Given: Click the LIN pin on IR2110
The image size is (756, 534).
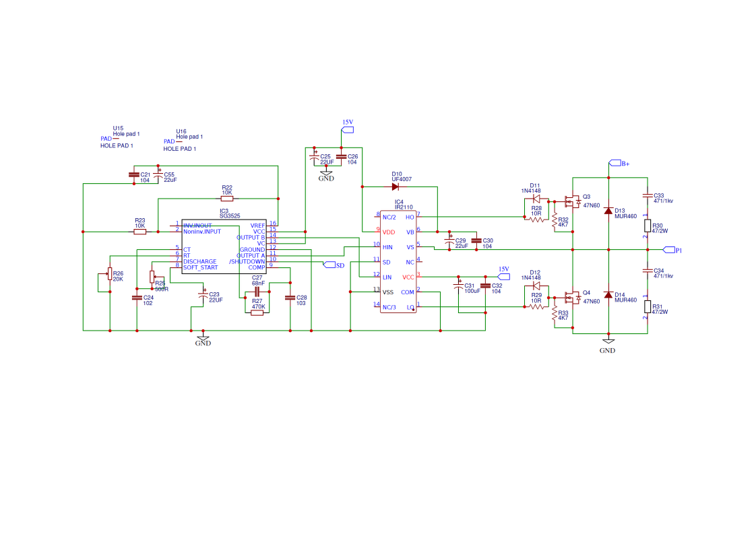Looking at the screenshot, I should [384, 277].
